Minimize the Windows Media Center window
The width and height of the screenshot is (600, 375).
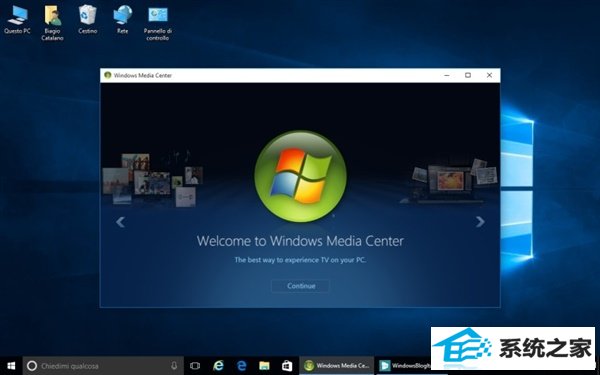(x=447, y=75)
